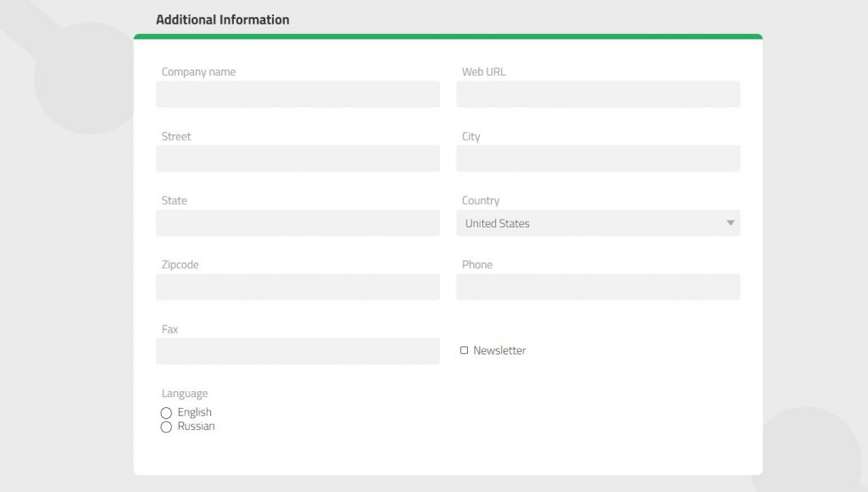Focus the Web URL text box

598,94
